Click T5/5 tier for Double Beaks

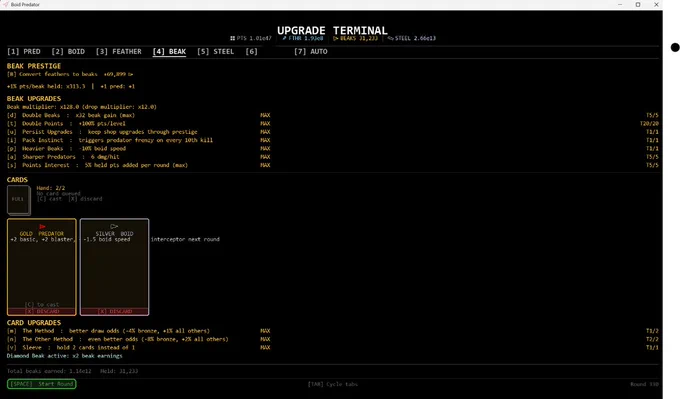click(x=652, y=115)
